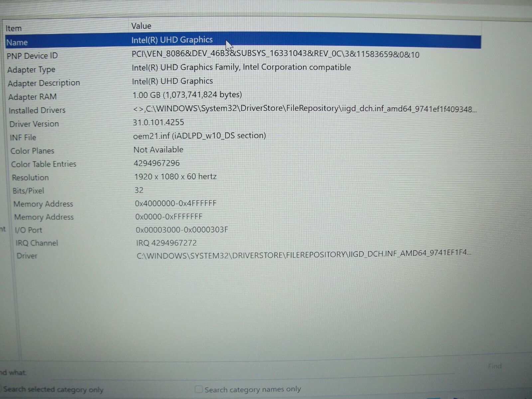
Task: Select the Color Planes row label
Action: [x=32, y=151]
